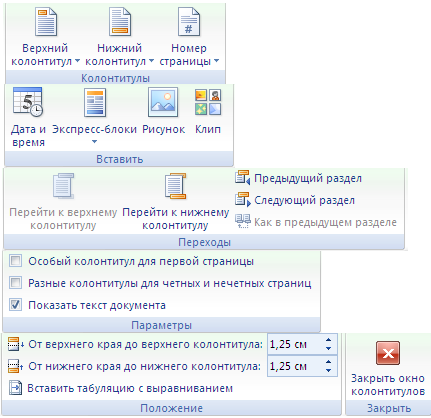The height and width of the screenshot is (418, 431).
Task: Click the Дата и время label
Action: (28, 136)
